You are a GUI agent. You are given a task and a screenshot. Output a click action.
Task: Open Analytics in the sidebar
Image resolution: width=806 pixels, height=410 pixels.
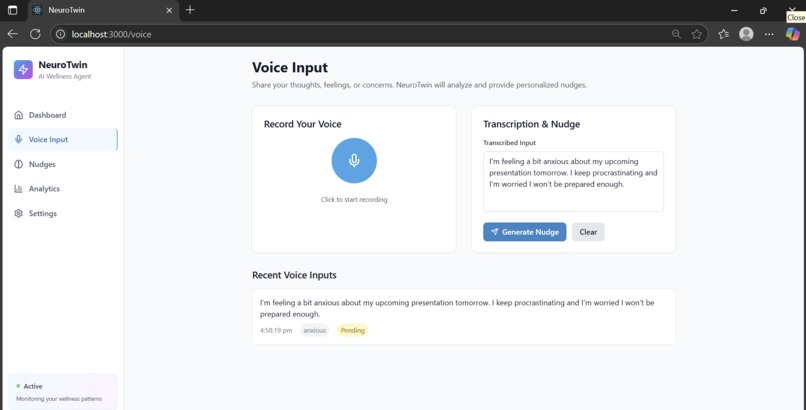(x=63, y=189)
